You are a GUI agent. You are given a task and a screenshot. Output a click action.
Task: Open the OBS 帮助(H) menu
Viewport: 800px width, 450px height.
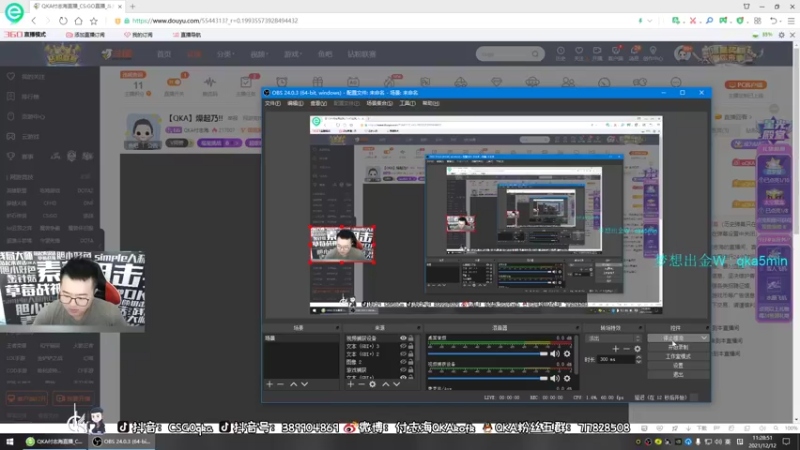(x=431, y=103)
